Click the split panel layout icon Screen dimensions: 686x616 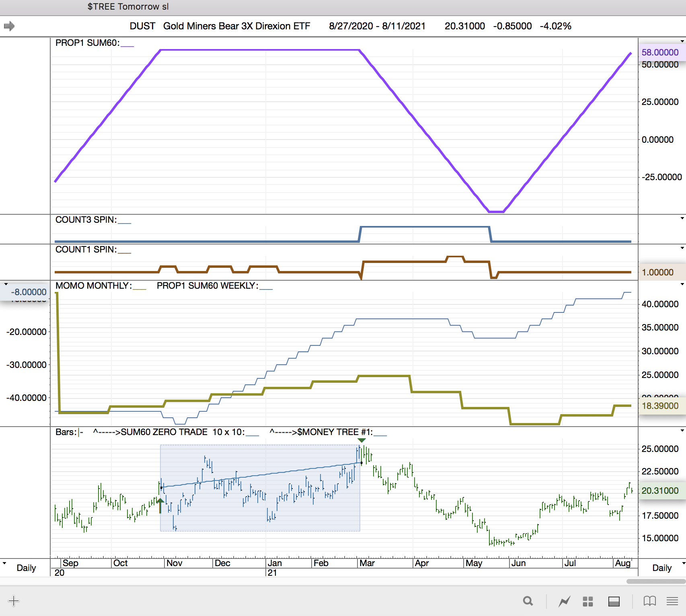coord(614,601)
